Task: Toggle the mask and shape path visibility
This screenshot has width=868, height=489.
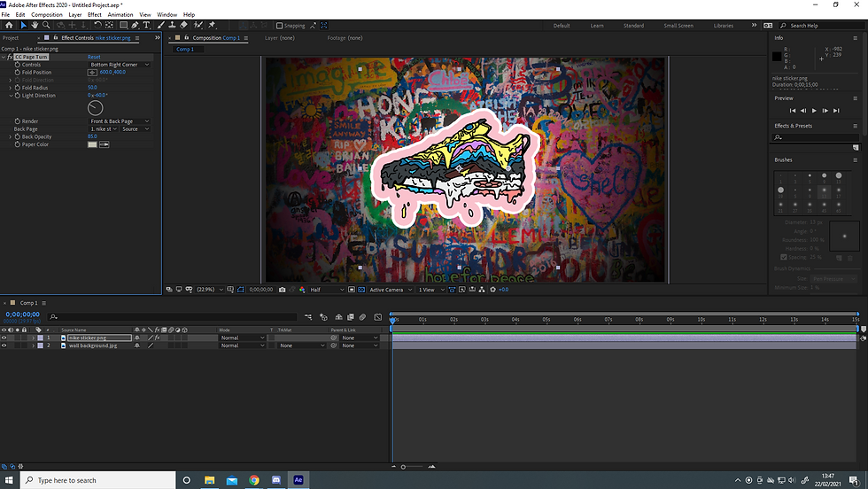Action: click(241, 290)
